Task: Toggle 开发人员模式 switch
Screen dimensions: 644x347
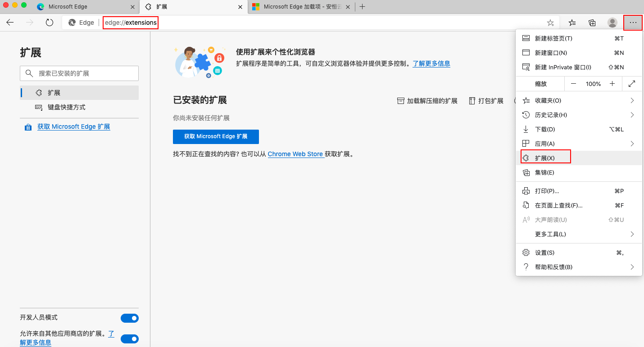Action: pos(130,318)
